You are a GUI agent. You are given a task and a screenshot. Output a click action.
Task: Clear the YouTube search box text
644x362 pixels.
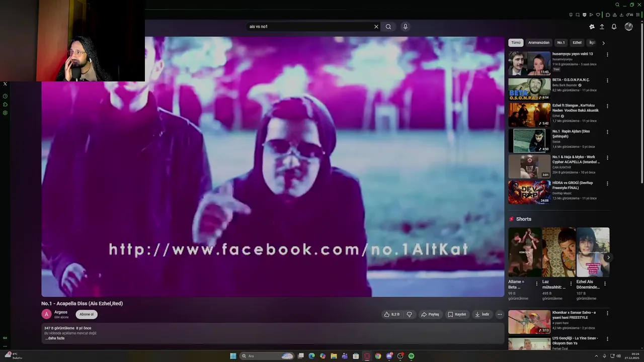coord(376,27)
